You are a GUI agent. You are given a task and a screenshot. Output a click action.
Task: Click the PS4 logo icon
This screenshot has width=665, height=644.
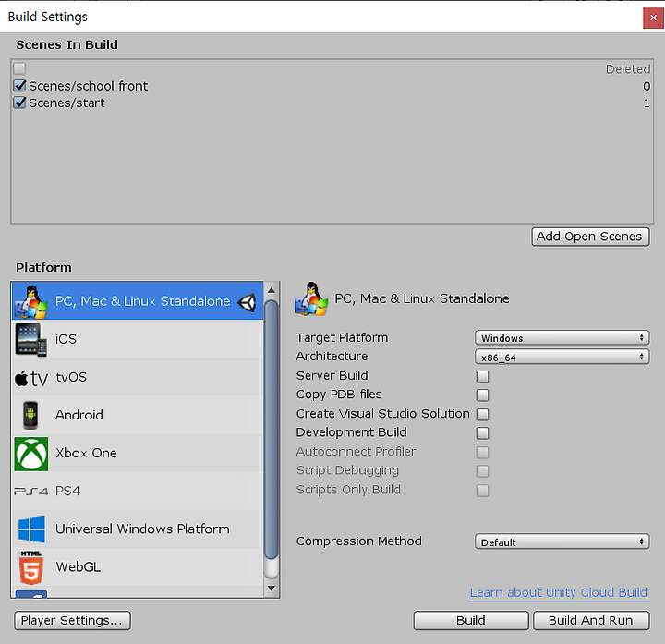[x=31, y=492]
